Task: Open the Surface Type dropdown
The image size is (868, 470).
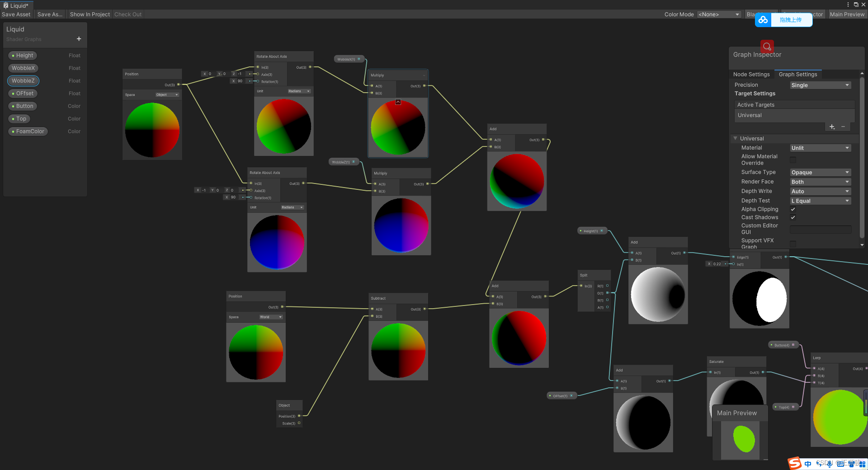Action: click(x=820, y=173)
